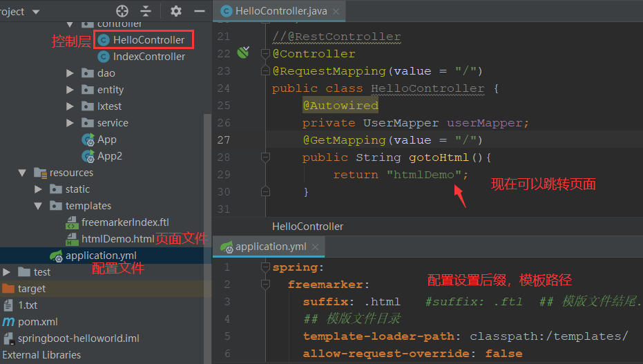
Task: Click the Spring bean gutter icon on line 22
Action: (x=243, y=52)
